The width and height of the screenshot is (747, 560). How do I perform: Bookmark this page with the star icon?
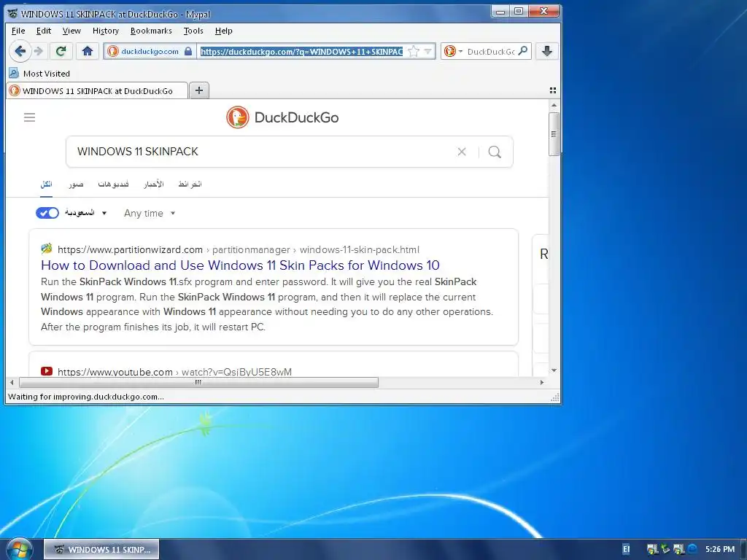(414, 51)
